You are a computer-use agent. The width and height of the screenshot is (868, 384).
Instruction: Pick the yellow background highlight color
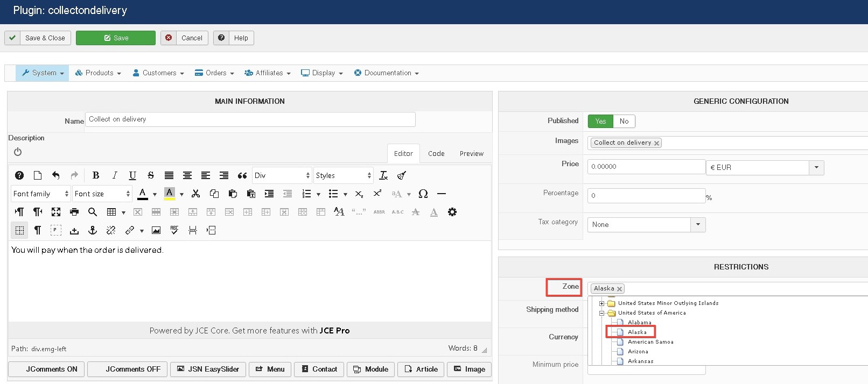pos(170,194)
